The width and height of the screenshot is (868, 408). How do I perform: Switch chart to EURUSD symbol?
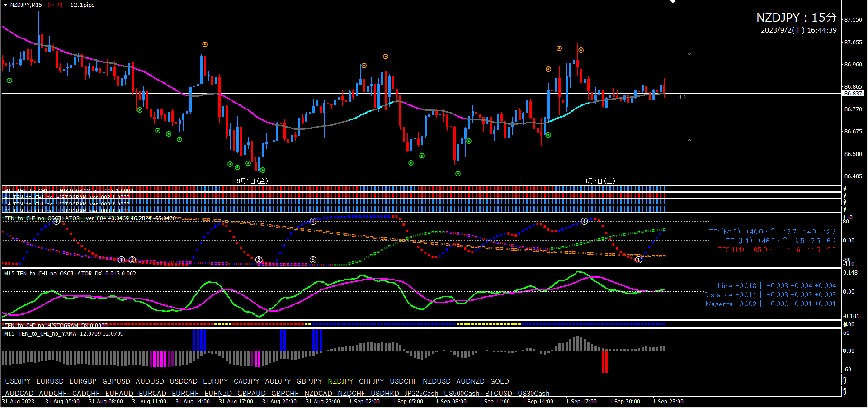[50, 381]
